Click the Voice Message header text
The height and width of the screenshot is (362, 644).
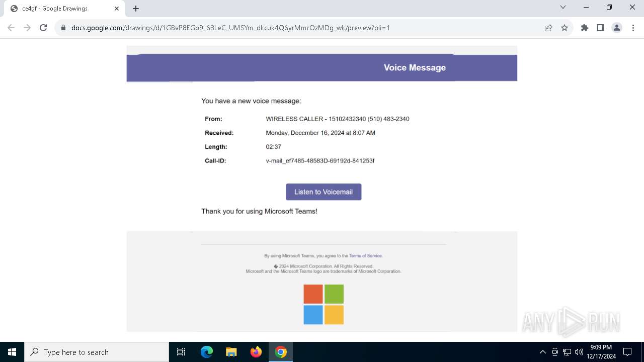tap(415, 67)
